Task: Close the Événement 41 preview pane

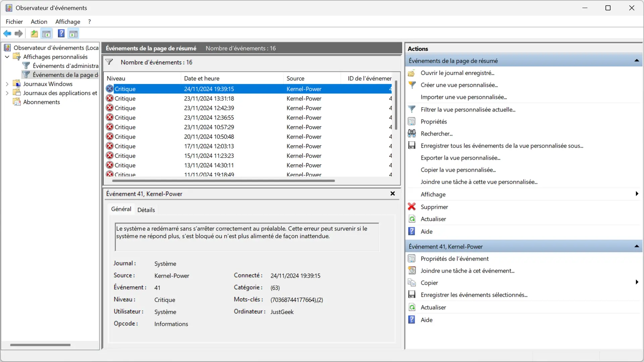Action: point(392,194)
